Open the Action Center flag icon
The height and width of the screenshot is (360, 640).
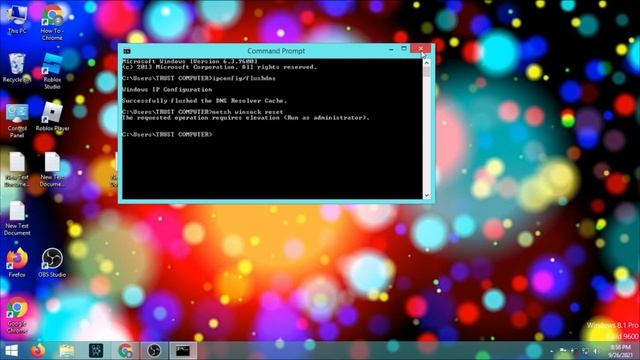tap(563, 351)
